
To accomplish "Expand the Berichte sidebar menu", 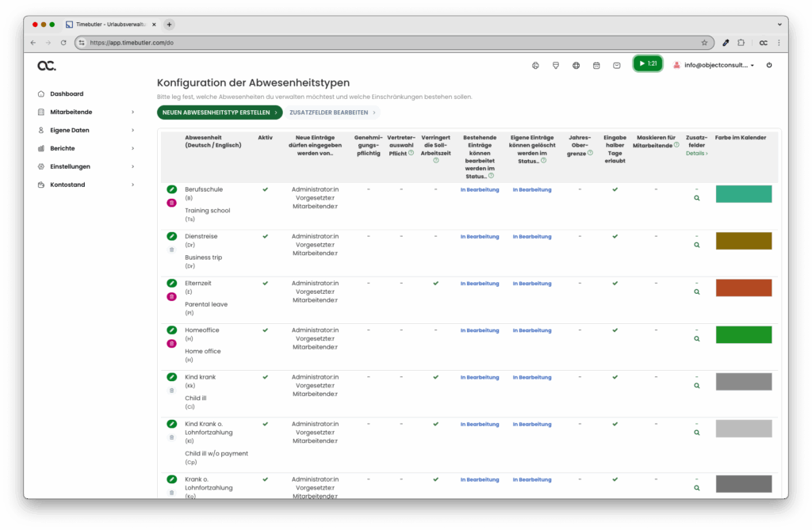I will [x=86, y=148].
